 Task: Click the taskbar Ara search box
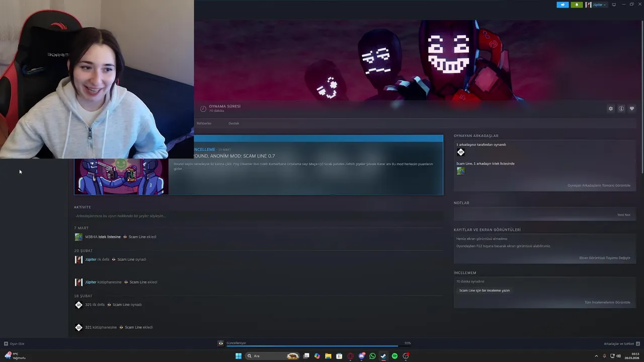[x=272, y=356]
